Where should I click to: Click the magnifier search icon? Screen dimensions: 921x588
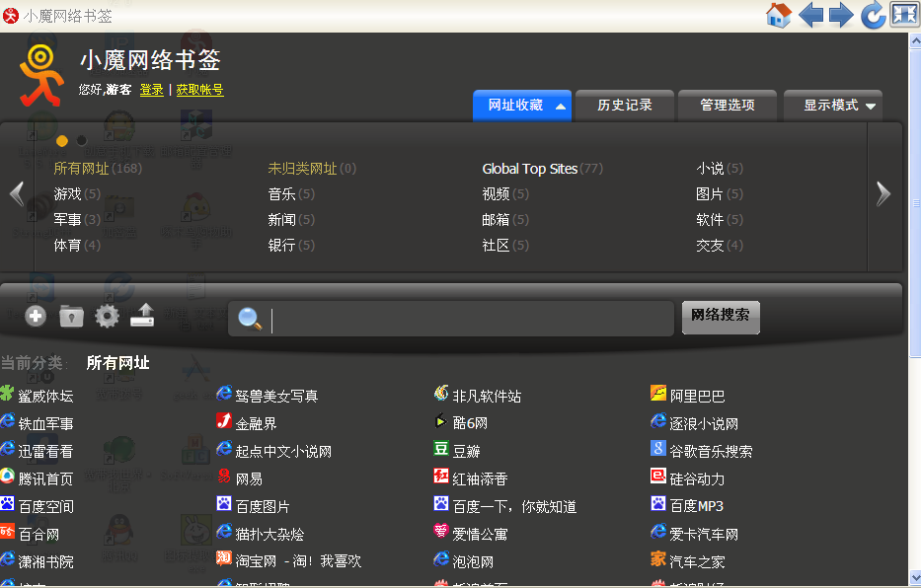point(250,319)
